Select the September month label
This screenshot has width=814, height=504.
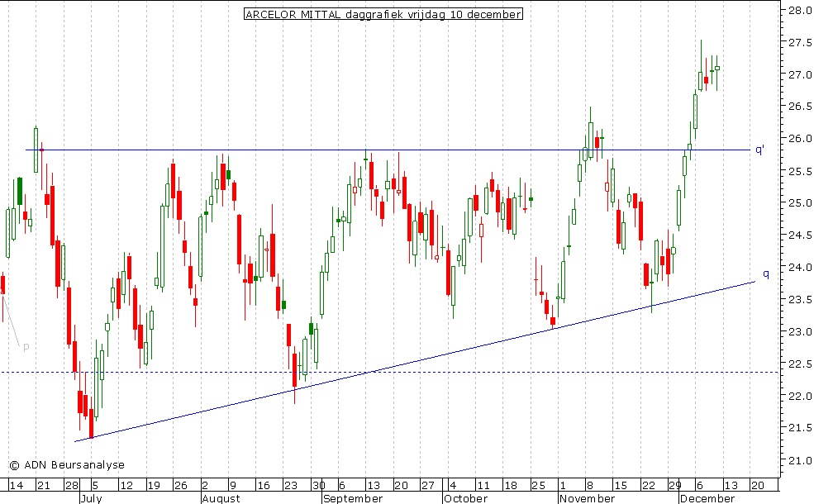coord(353,498)
